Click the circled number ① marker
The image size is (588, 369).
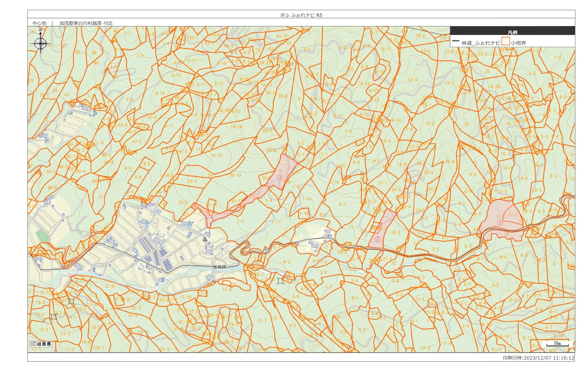click(x=500, y=223)
